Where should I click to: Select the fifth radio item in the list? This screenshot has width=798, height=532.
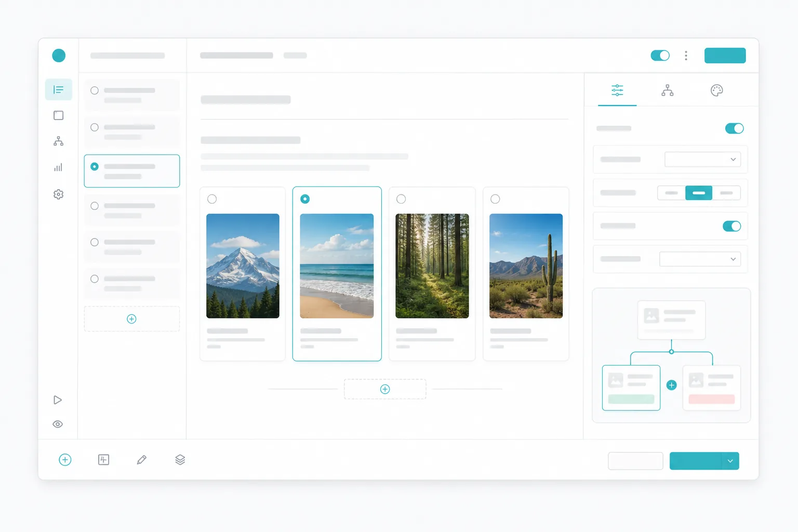coord(95,242)
